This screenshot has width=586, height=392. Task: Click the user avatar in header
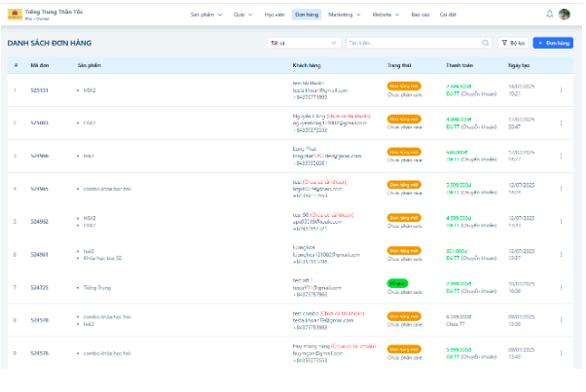click(565, 15)
